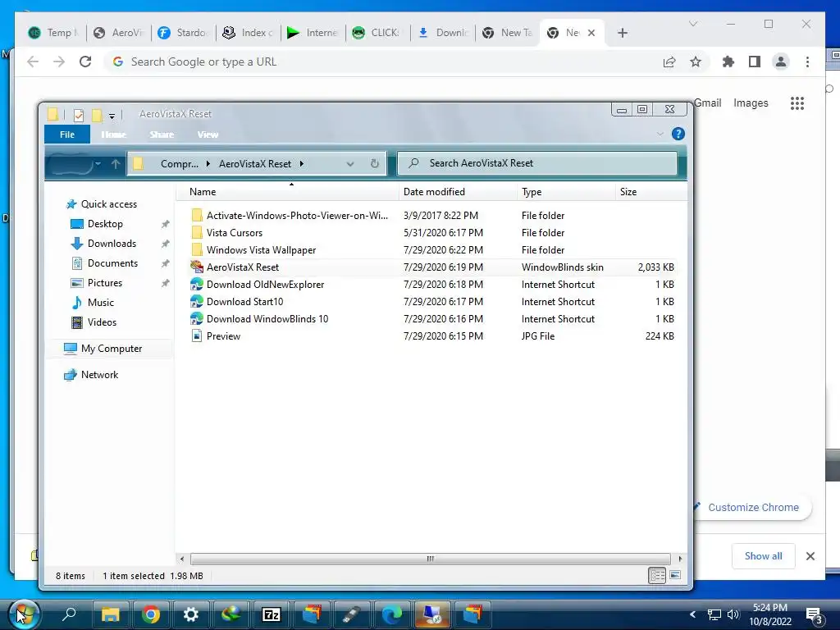Open Music in navigation pane

coord(100,303)
